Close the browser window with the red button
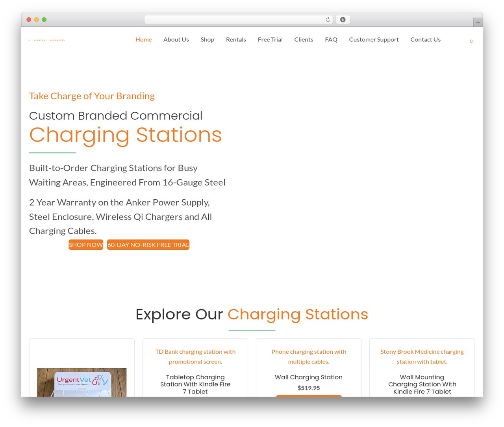The width and height of the screenshot is (504, 427). click(x=29, y=20)
